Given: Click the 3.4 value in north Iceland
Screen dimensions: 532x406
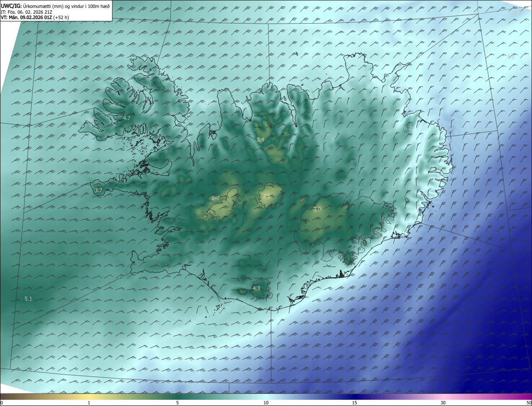Looking at the screenshot, I should pyautogui.click(x=260, y=140).
